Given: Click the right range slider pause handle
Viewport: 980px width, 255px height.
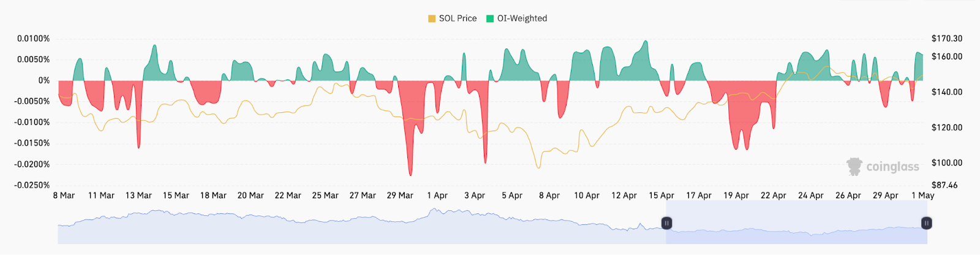Looking at the screenshot, I should [926, 223].
